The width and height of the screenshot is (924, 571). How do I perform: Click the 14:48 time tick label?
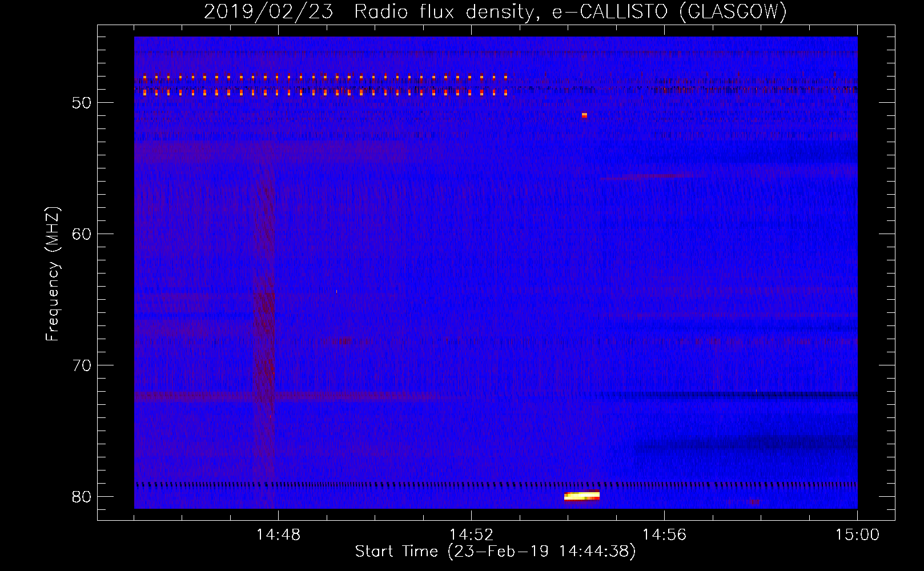point(278,534)
